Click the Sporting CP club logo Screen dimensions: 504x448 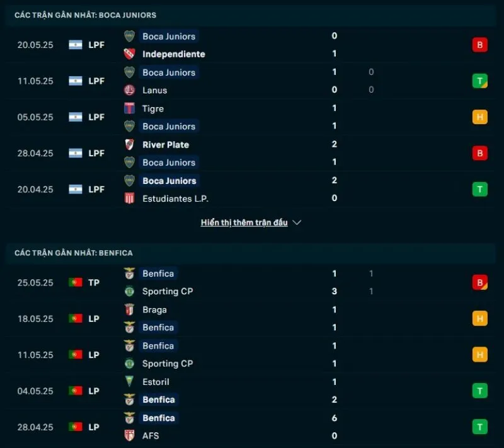[x=130, y=292]
